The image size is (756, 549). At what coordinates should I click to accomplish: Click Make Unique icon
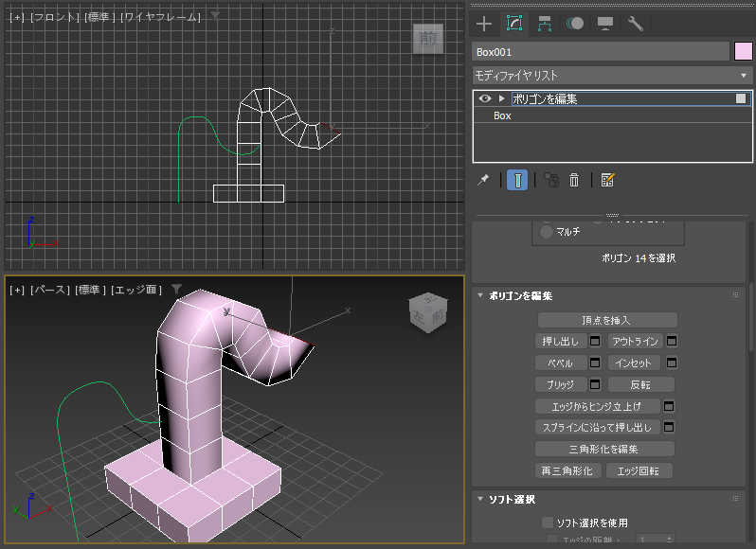tap(551, 180)
